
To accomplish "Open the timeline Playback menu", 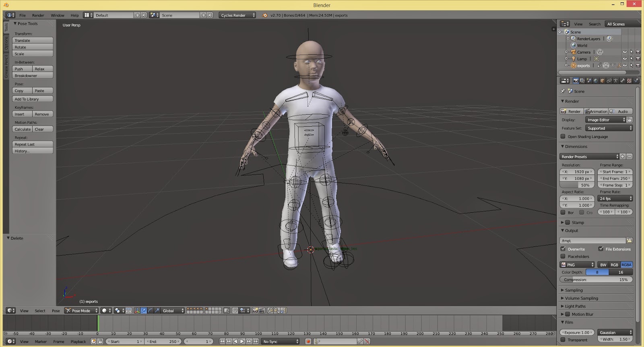I will tap(78, 341).
